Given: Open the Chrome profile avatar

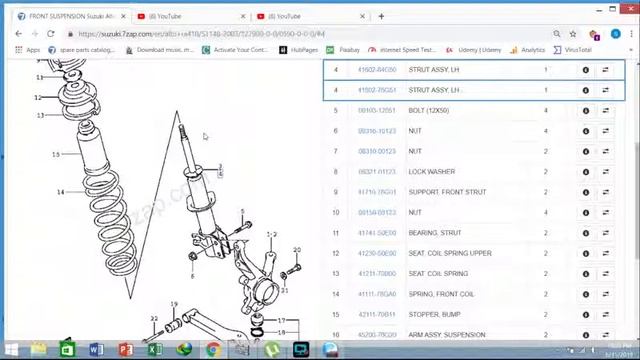Looking at the screenshot, I should (x=616, y=34).
